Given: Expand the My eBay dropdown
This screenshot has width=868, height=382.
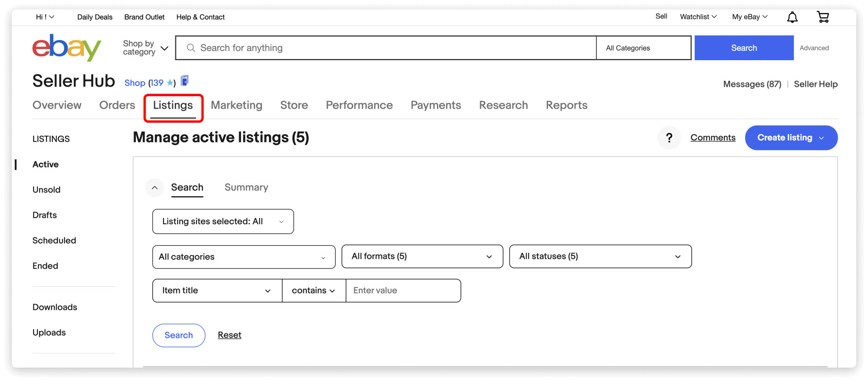Looking at the screenshot, I should tap(750, 17).
